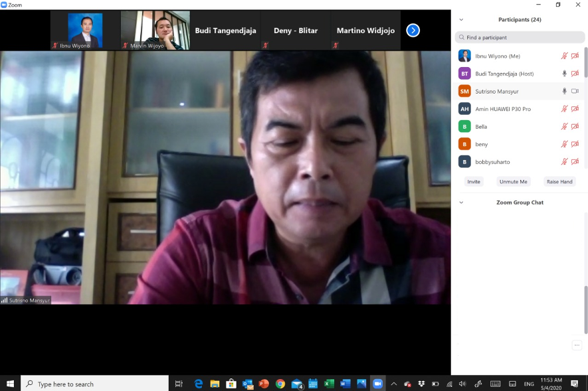The width and height of the screenshot is (588, 391).
Task: Collapse the Zoom Group Chat chevron
Action: coord(461,202)
